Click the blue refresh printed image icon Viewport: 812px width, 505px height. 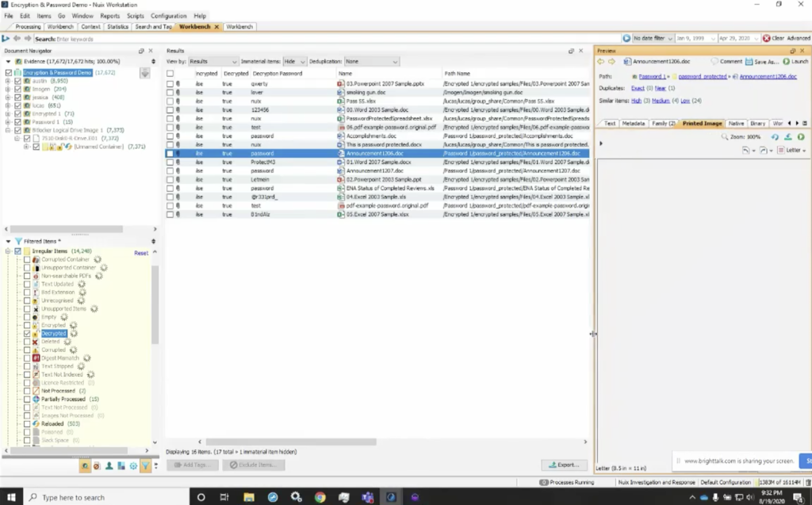(775, 136)
